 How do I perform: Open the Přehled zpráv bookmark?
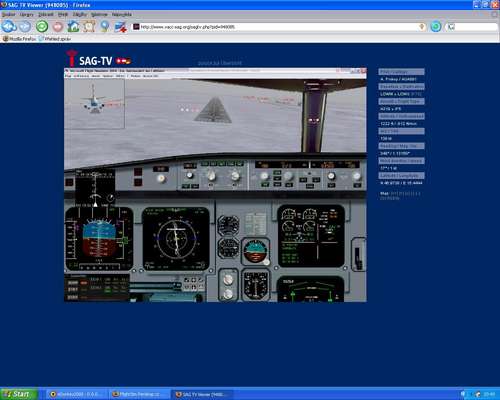[x=55, y=39]
